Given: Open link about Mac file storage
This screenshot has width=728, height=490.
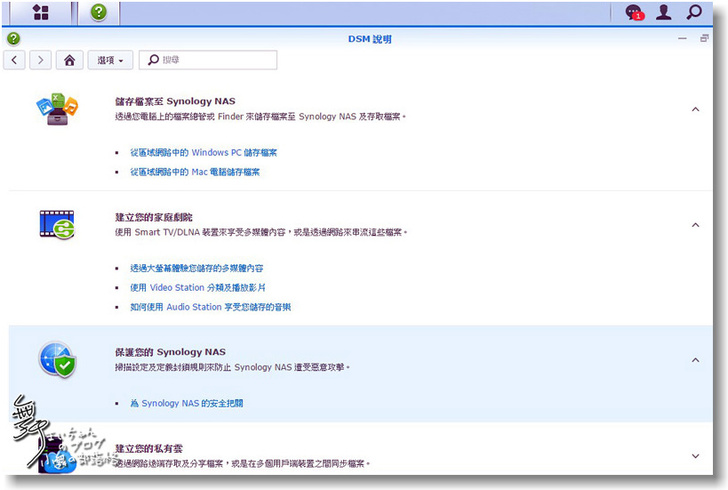Looking at the screenshot, I should (x=194, y=172).
